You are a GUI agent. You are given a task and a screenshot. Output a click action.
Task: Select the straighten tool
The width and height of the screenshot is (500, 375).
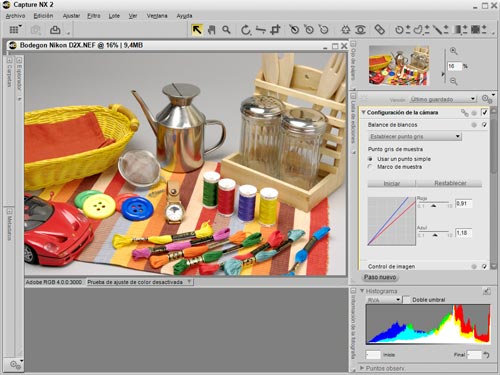[x=261, y=30]
